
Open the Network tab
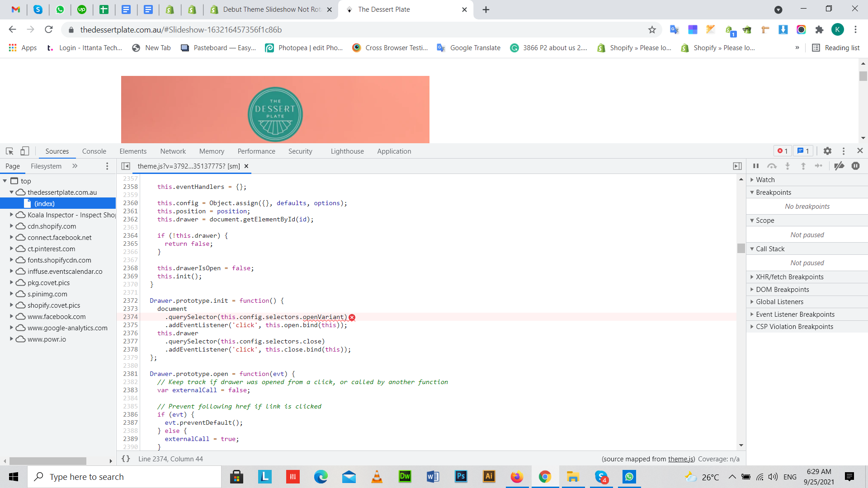click(x=173, y=151)
